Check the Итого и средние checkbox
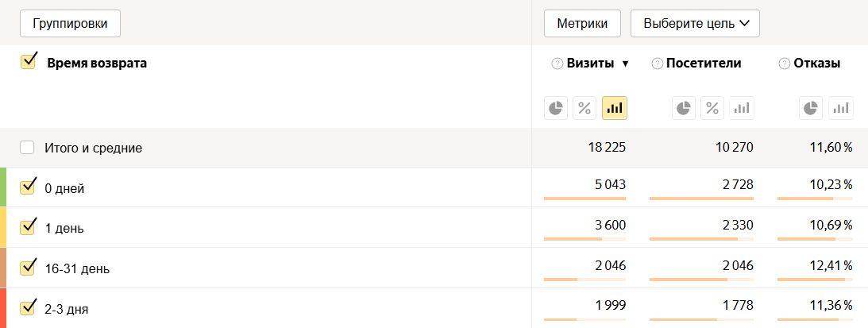This screenshot has width=868, height=328. click(28, 148)
